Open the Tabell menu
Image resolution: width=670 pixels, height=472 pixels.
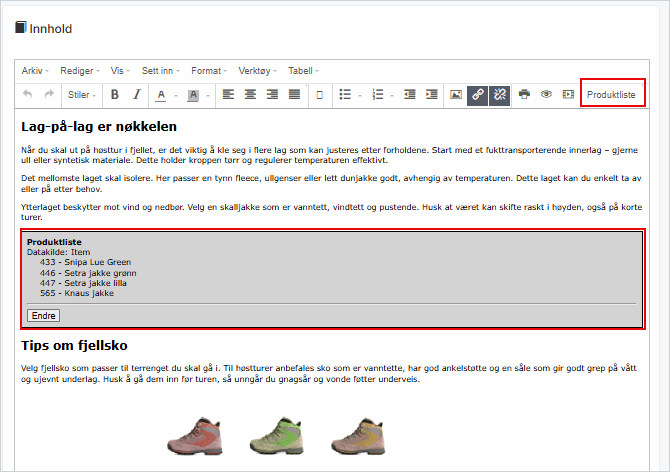coord(303,71)
